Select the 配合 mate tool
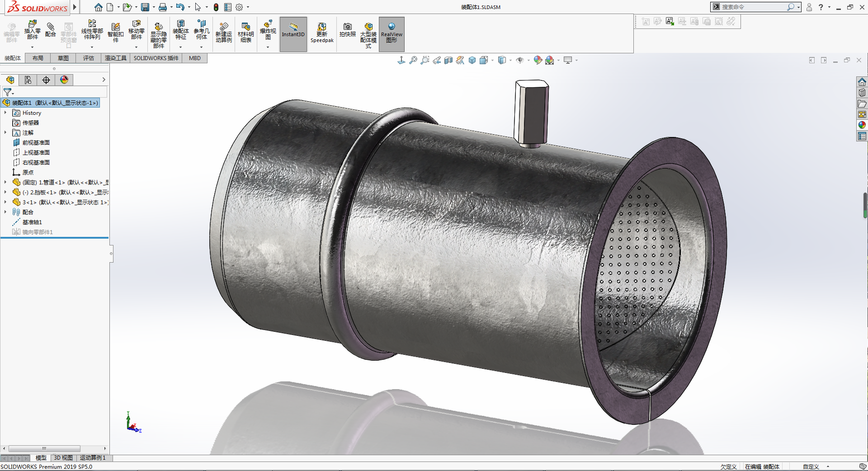 click(51, 30)
